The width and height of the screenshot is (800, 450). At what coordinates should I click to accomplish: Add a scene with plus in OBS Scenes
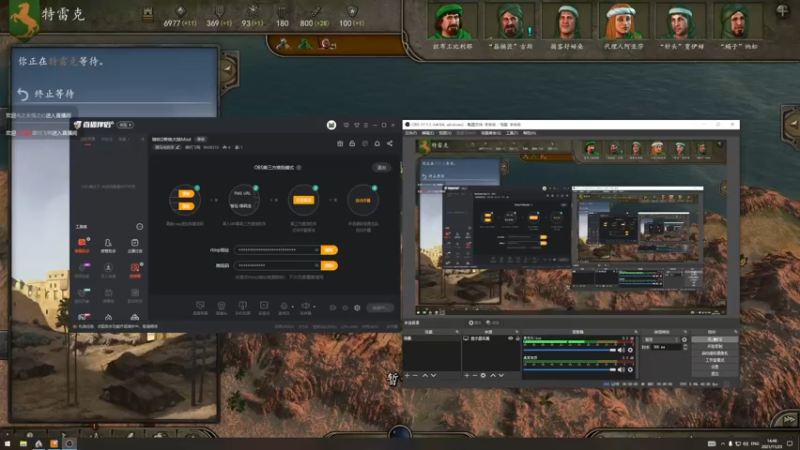(407, 376)
